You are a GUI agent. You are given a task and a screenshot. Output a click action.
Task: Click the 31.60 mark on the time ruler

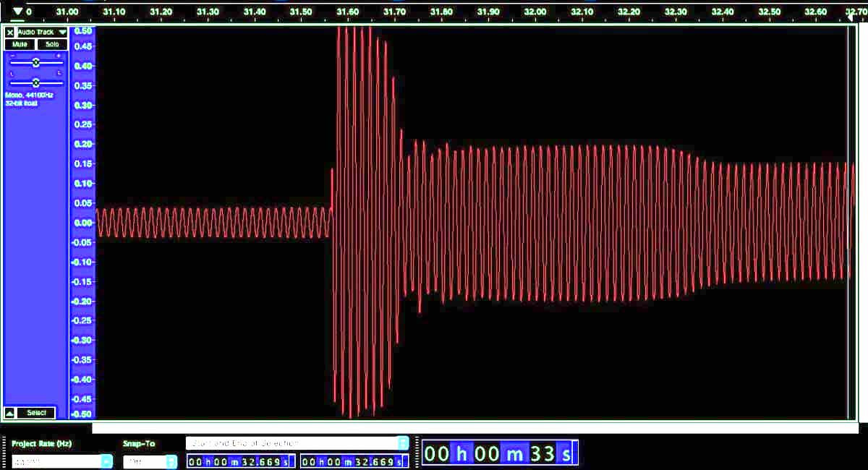pos(347,12)
